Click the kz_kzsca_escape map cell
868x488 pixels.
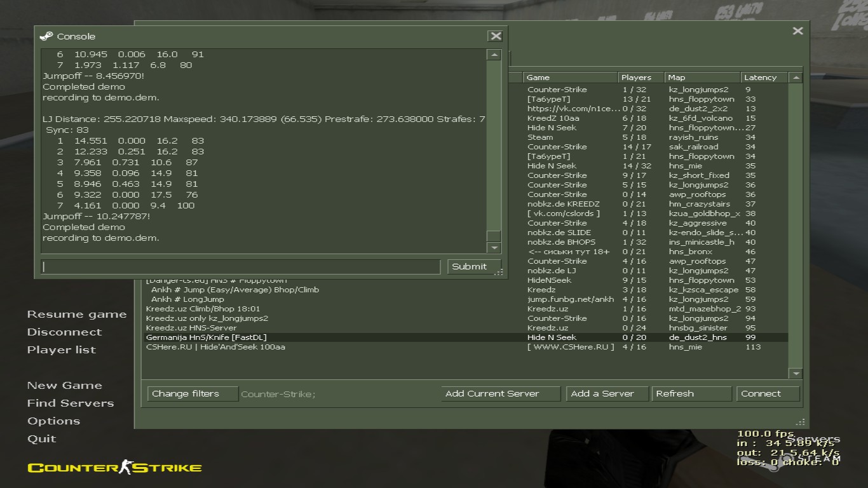[x=703, y=290]
